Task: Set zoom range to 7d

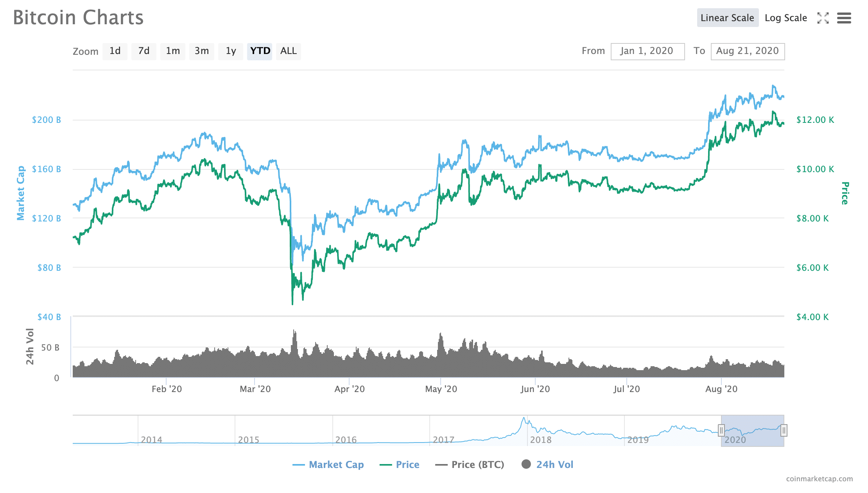Action: tap(144, 51)
